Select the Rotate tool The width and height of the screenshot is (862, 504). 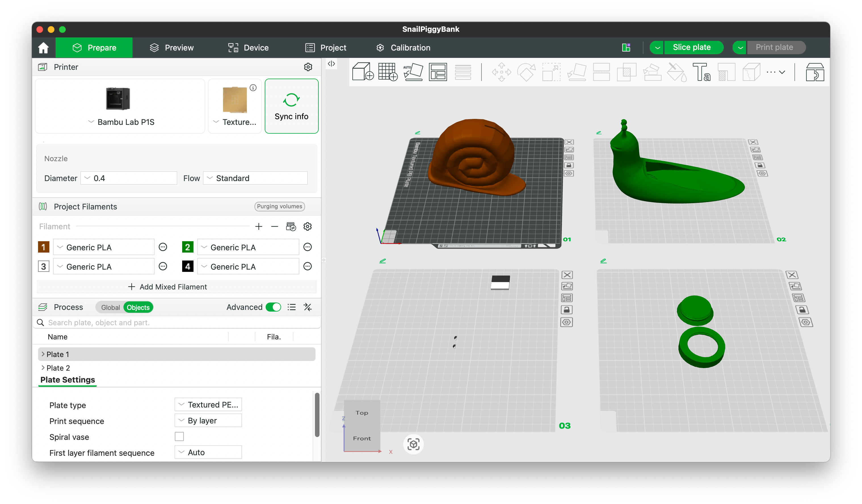526,72
